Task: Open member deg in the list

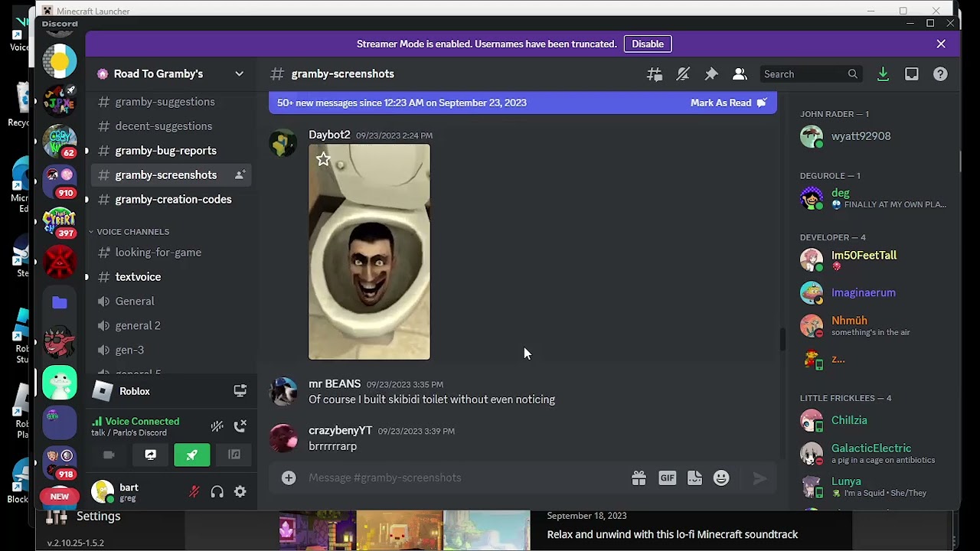Action: (874, 198)
